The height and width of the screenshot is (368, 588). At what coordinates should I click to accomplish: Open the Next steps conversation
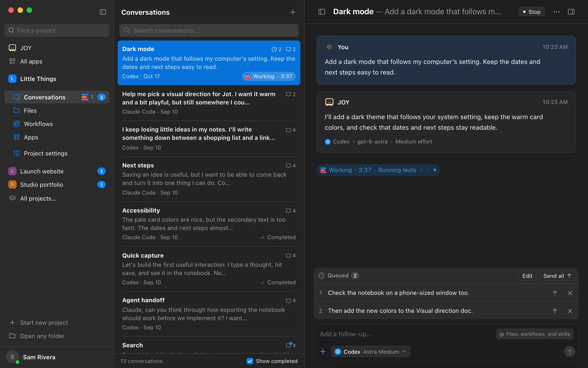pos(209,179)
